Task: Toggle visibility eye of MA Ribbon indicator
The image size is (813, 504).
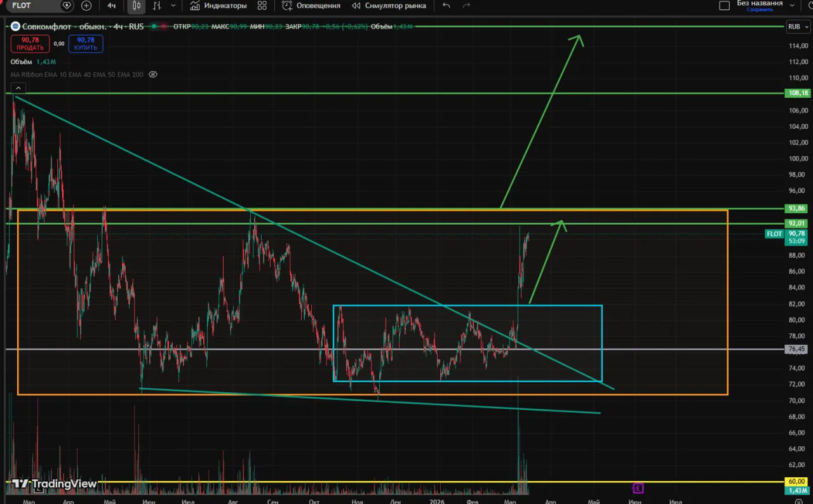Action: point(152,74)
